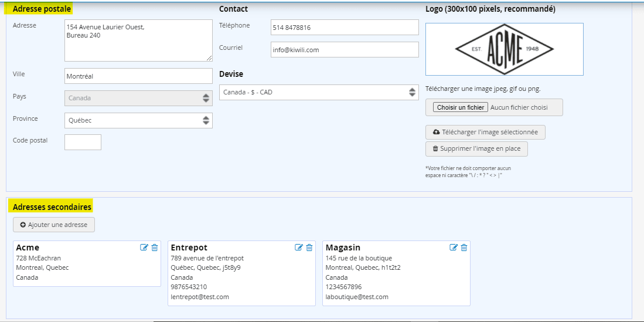This screenshot has height=322, width=644.
Task: Click the Acme card title
Action: click(x=28, y=248)
